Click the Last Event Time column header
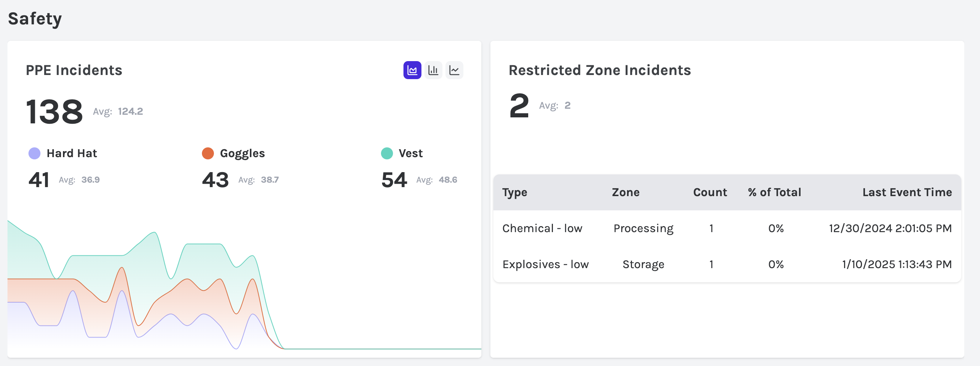Image resolution: width=980 pixels, height=366 pixels. [x=907, y=192]
